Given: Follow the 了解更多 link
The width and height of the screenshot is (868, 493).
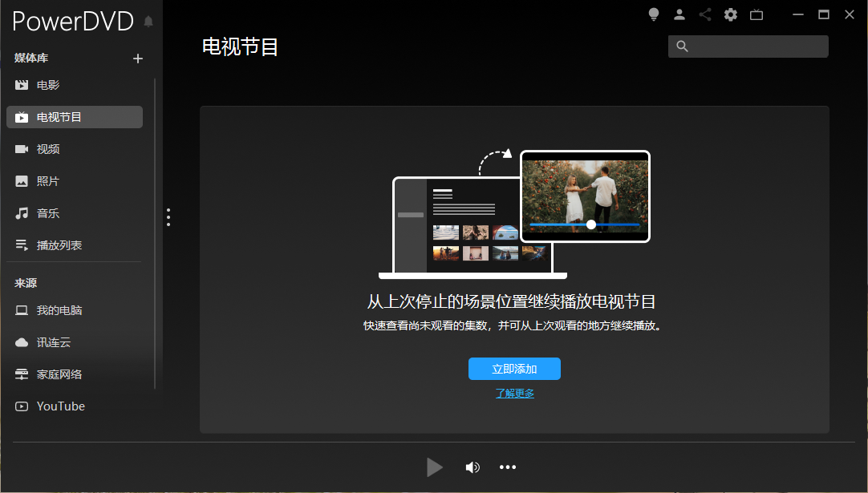Looking at the screenshot, I should [514, 394].
